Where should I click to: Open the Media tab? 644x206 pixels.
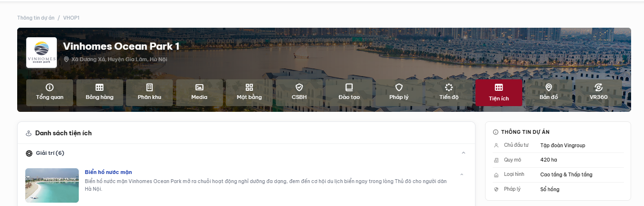click(200, 93)
